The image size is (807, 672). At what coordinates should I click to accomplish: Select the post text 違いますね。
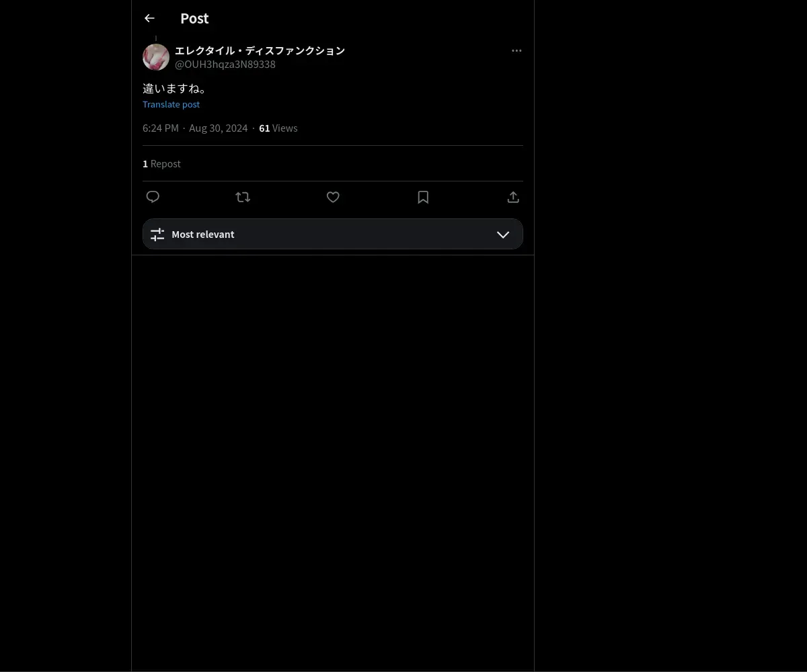(x=176, y=88)
